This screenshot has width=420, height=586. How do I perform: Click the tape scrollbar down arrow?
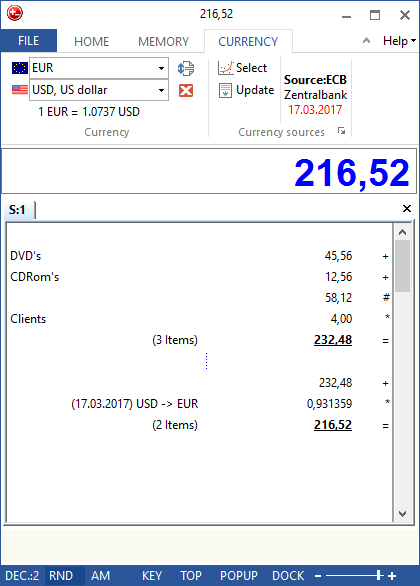(x=402, y=513)
